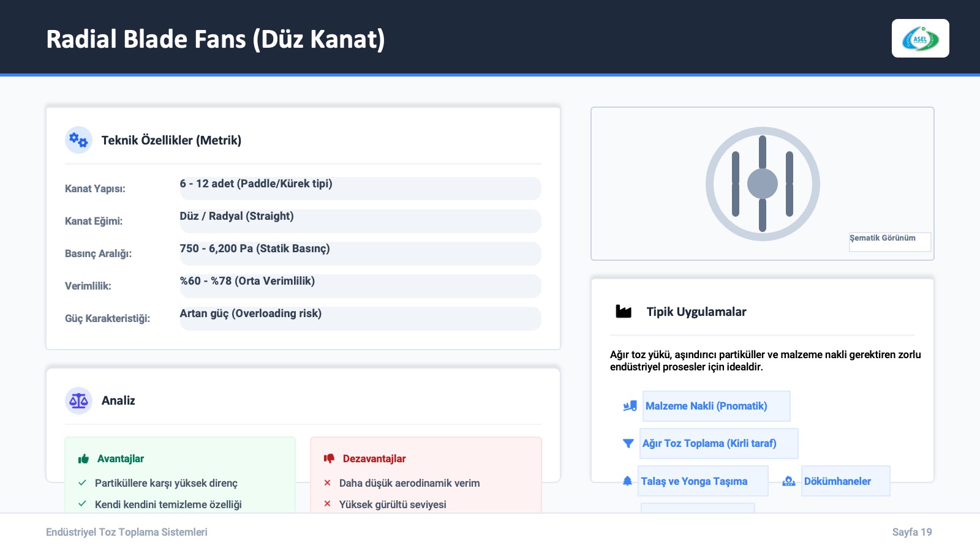This screenshot has height=551, width=980.
Task: Click the gears icon beside Teknik Özellikler
Action: 78,140
